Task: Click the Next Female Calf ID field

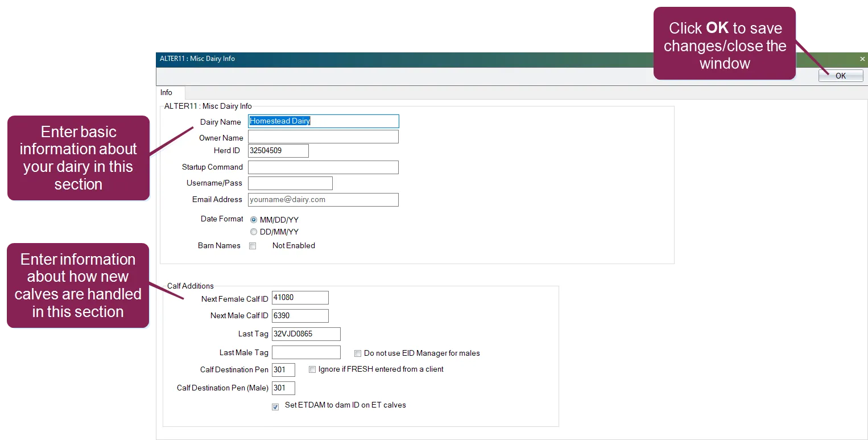Action: (x=300, y=298)
